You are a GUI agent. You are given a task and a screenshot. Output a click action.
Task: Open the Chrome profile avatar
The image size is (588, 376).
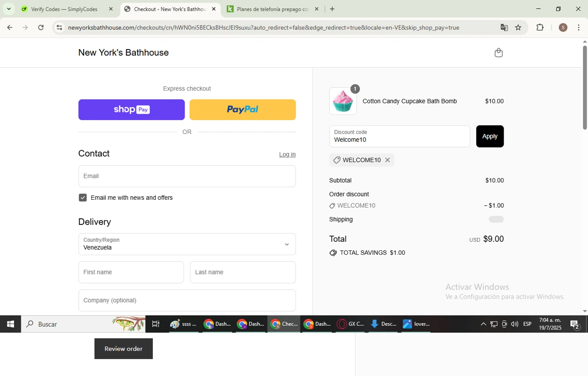563,27
